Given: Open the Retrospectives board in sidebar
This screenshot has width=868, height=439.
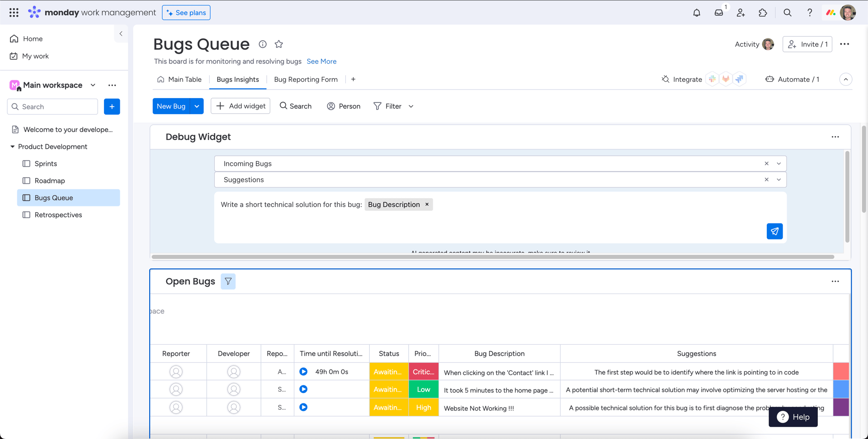Looking at the screenshot, I should [x=69, y=215].
